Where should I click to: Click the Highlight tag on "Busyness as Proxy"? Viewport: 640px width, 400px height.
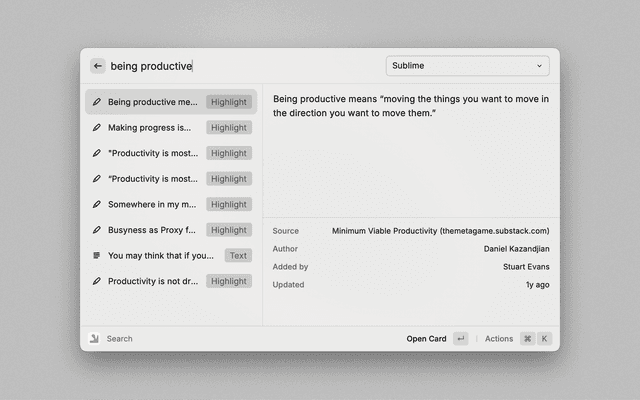click(x=229, y=230)
